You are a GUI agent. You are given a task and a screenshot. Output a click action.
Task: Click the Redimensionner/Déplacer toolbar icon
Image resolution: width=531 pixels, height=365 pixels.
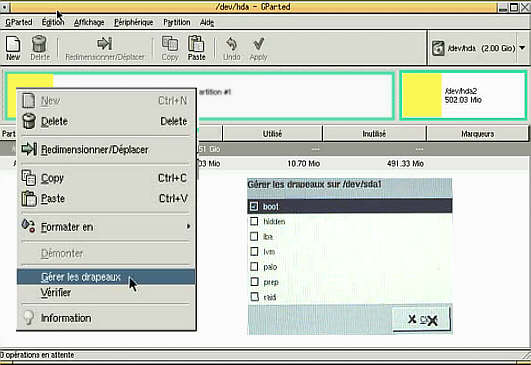click(104, 43)
